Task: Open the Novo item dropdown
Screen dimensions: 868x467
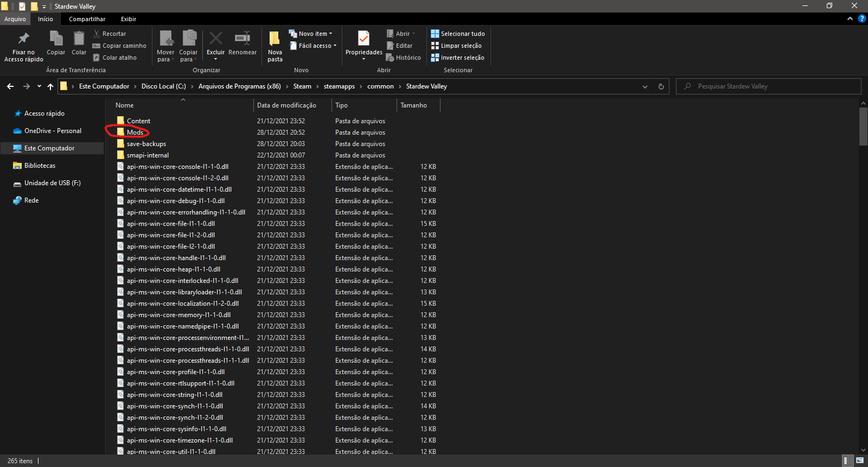Action: coord(311,34)
